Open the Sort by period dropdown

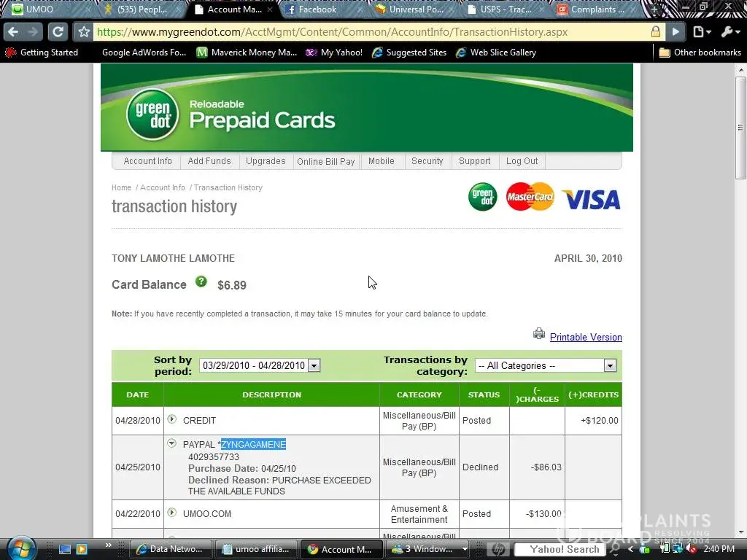click(314, 365)
